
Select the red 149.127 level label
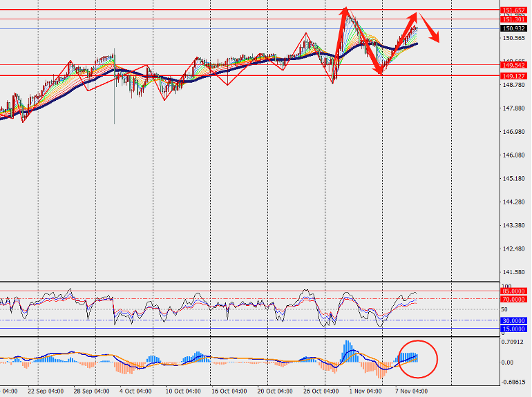pos(514,76)
